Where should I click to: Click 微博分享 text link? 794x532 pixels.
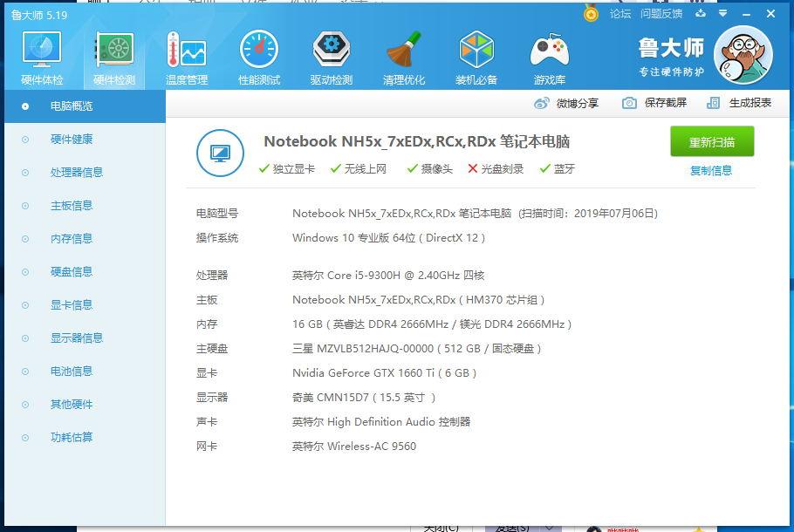(578, 103)
